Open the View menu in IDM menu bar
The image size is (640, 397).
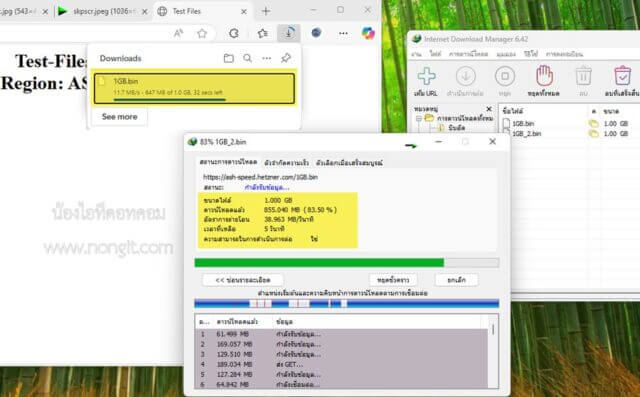(506, 54)
